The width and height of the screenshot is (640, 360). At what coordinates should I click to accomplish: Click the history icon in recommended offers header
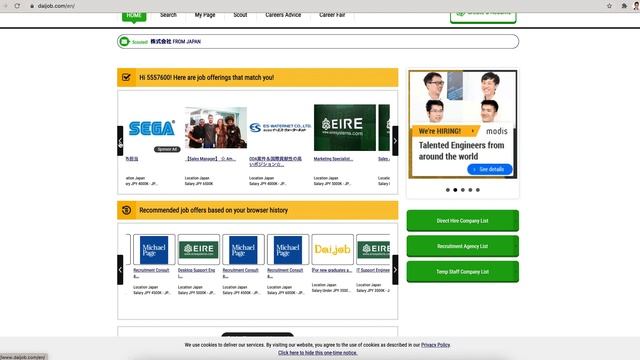126,210
